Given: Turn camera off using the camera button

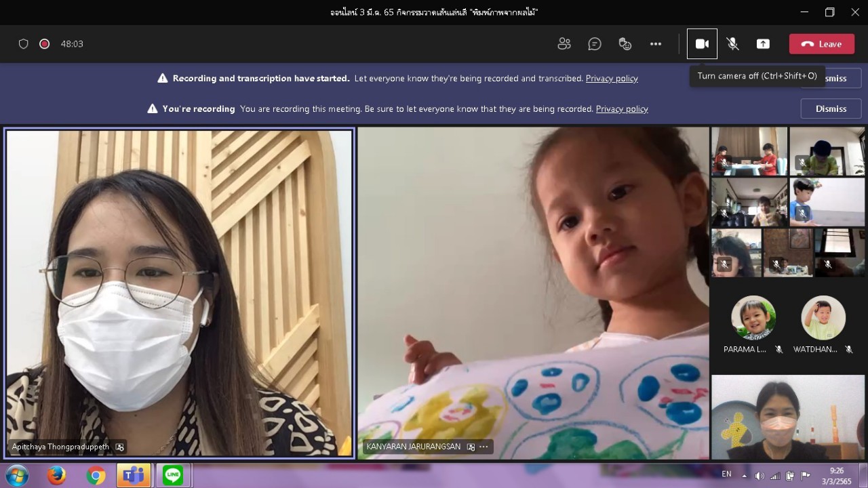Looking at the screenshot, I should pyautogui.click(x=702, y=44).
